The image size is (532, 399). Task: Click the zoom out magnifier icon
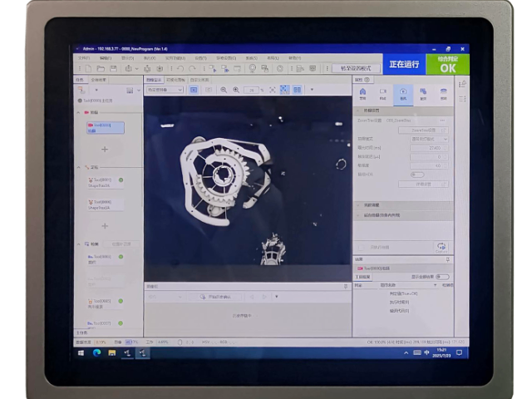pyautogui.click(x=224, y=90)
